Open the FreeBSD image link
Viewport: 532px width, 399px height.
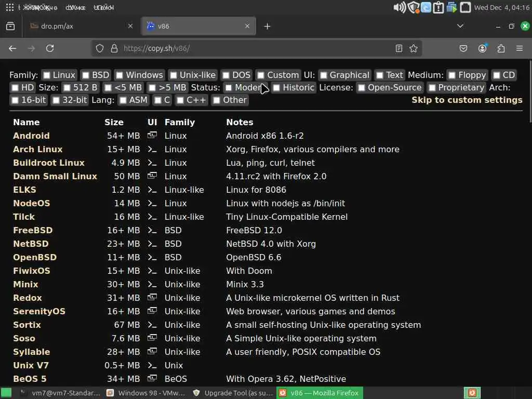(x=33, y=230)
